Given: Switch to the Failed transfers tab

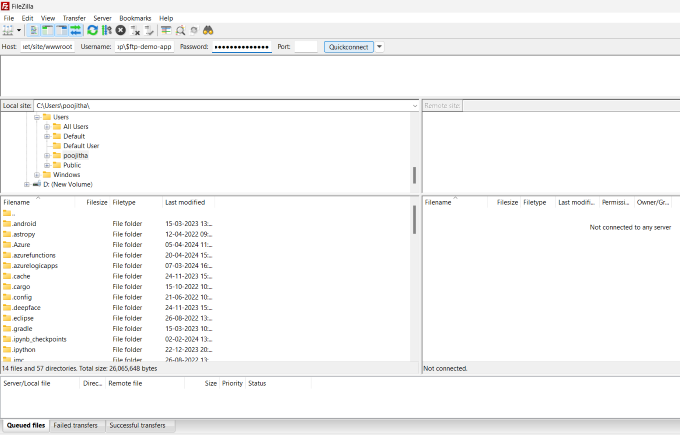Looking at the screenshot, I should click(x=76, y=425).
